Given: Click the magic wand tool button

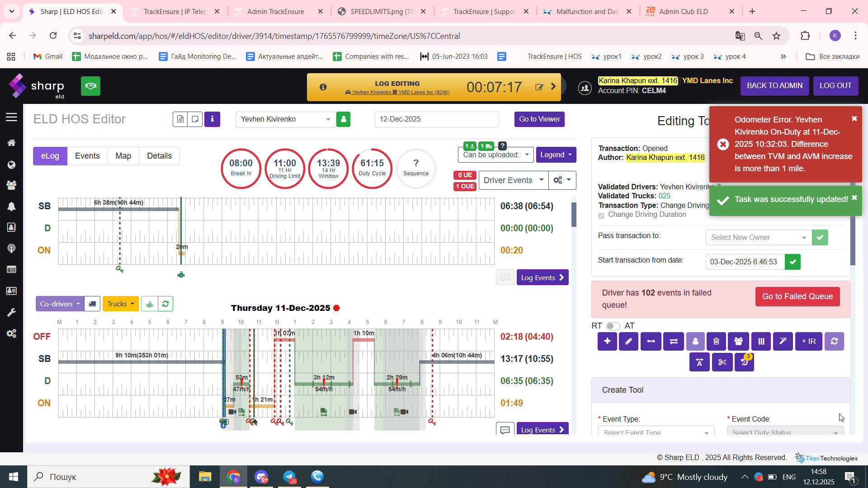Looking at the screenshot, I should (783, 342).
